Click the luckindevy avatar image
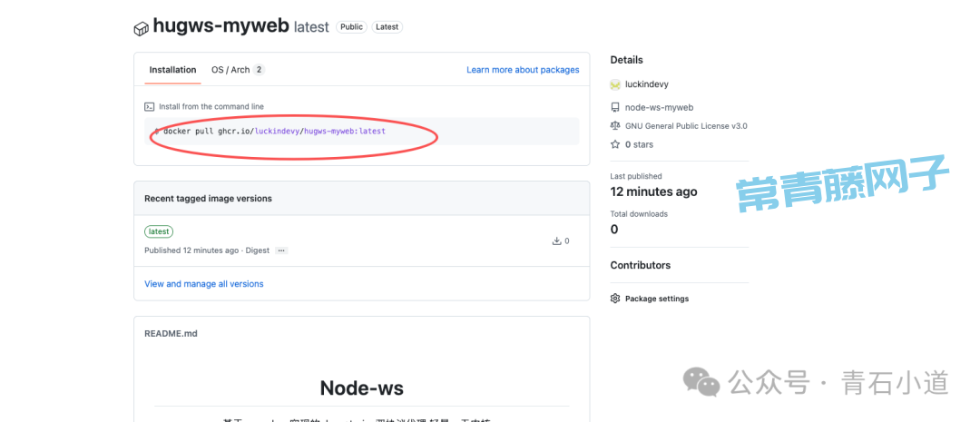Screen dimensions: 980x422 (615, 84)
